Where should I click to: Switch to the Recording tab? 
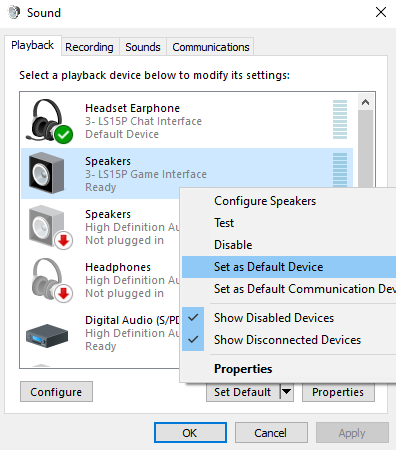point(89,47)
